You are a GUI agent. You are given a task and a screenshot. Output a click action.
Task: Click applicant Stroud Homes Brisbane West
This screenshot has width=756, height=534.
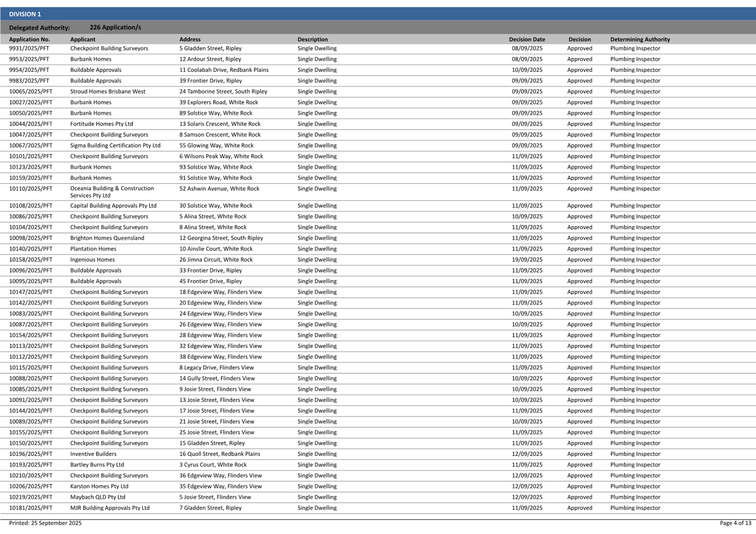[x=108, y=91]
